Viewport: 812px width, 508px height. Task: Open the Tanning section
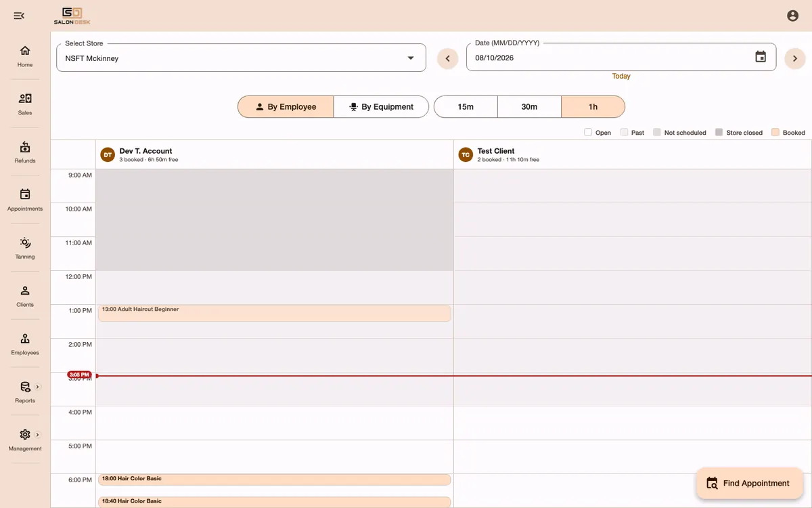[x=25, y=248]
